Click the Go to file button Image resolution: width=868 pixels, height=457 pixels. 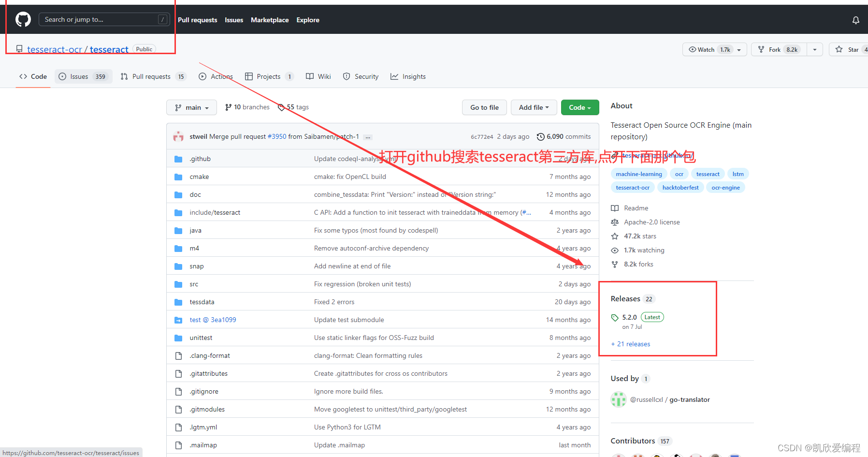click(x=484, y=107)
